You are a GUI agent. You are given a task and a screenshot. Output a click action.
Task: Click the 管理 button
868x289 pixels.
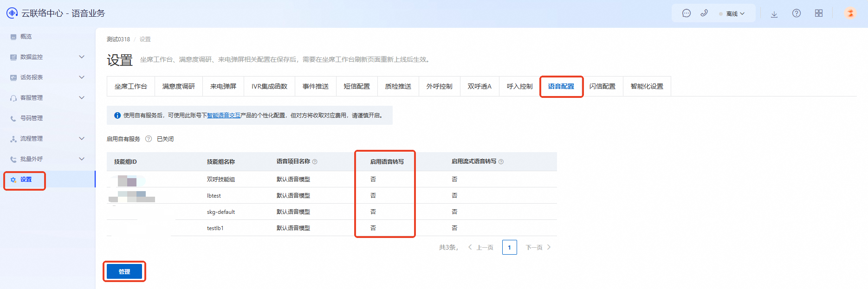coord(124,271)
